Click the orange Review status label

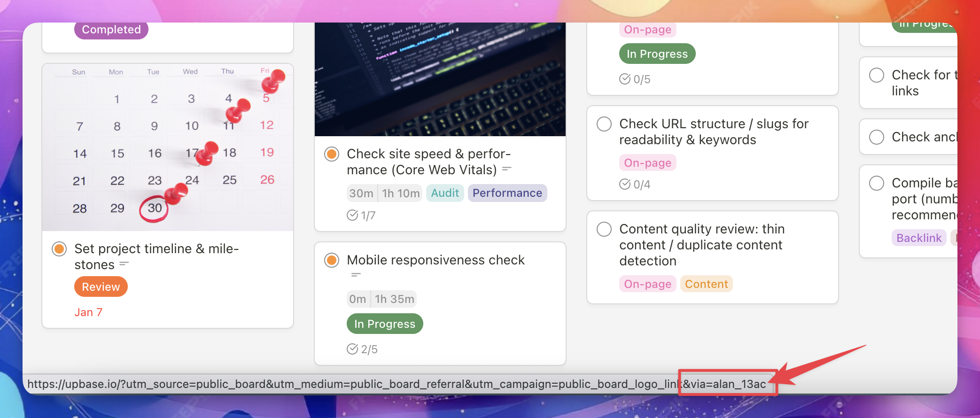coord(101,287)
